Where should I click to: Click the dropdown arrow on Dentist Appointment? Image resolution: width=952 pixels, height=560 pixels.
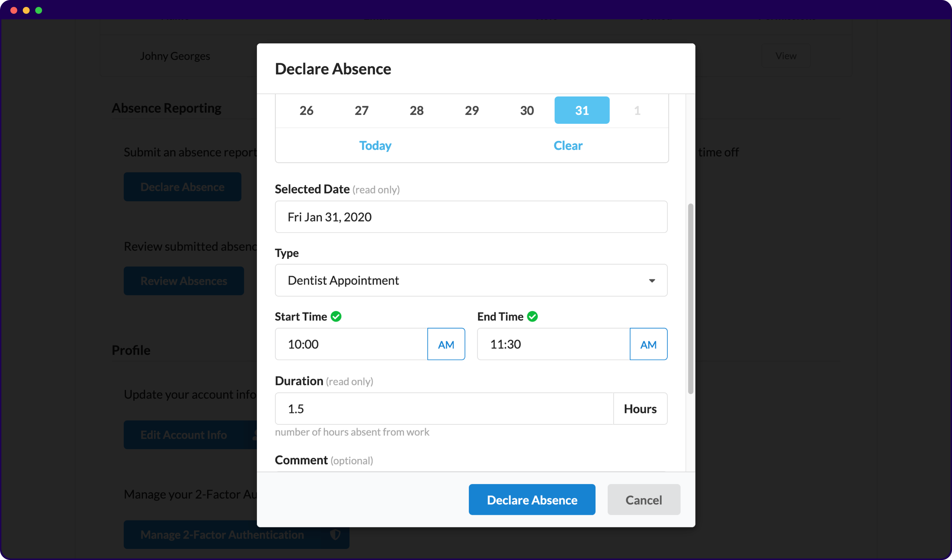(652, 281)
